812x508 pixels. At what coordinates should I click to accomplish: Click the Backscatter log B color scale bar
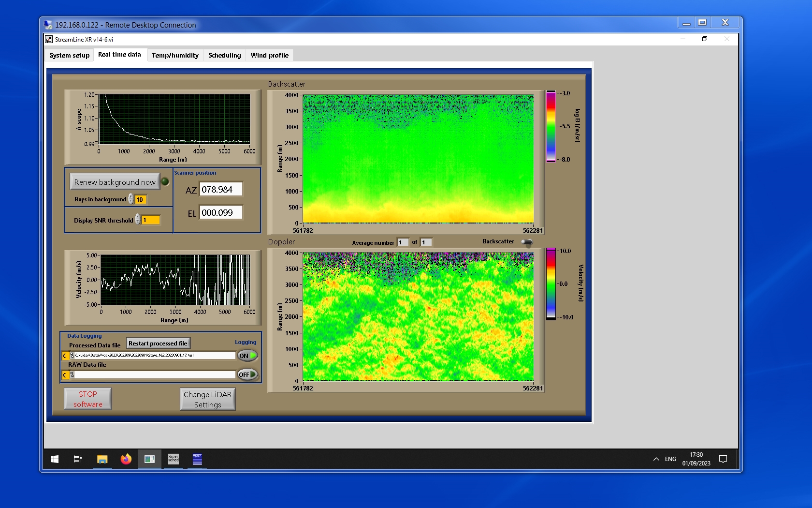point(551,126)
